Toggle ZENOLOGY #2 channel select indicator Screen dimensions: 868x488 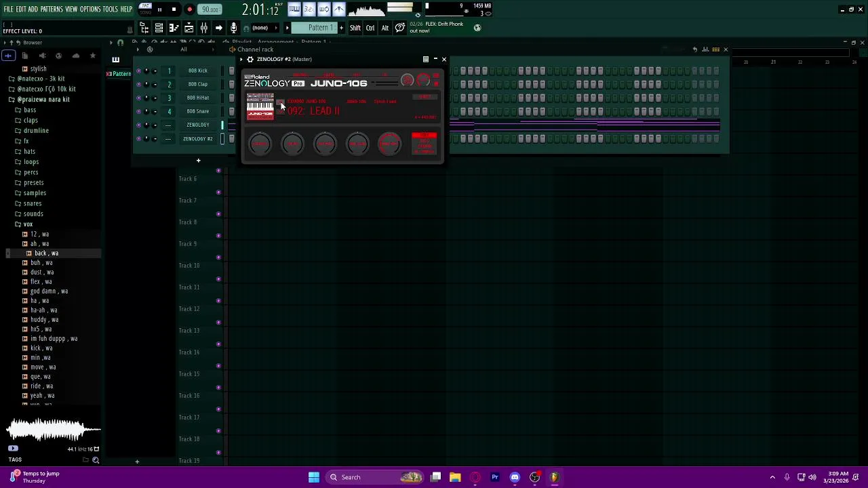pos(222,138)
